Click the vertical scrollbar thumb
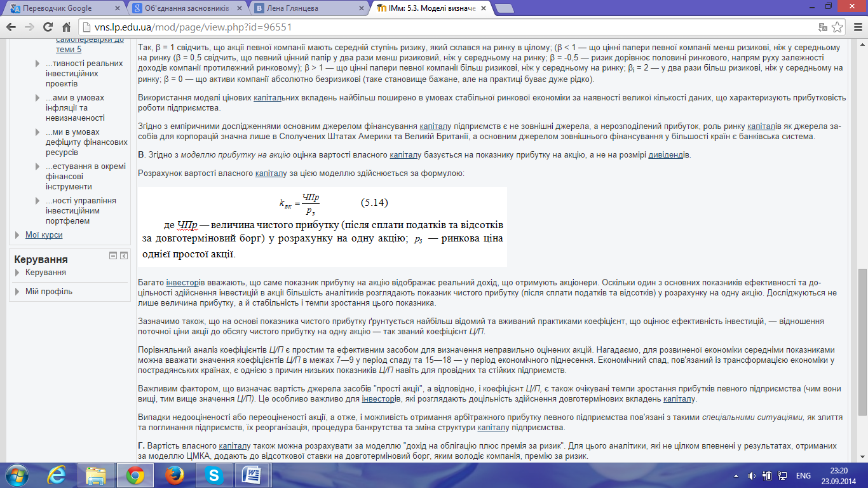This screenshot has width=868, height=488. [862, 341]
